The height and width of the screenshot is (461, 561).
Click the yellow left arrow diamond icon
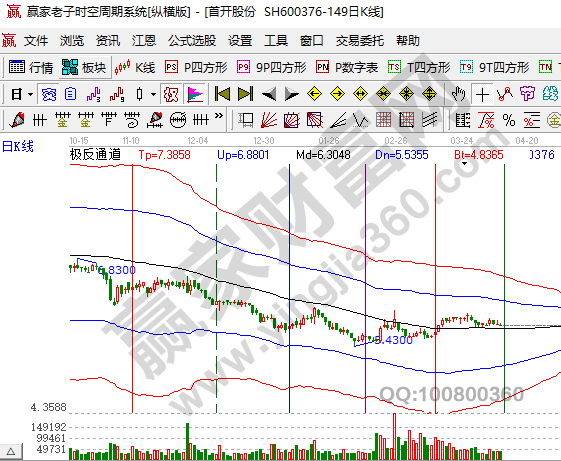click(314, 94)
